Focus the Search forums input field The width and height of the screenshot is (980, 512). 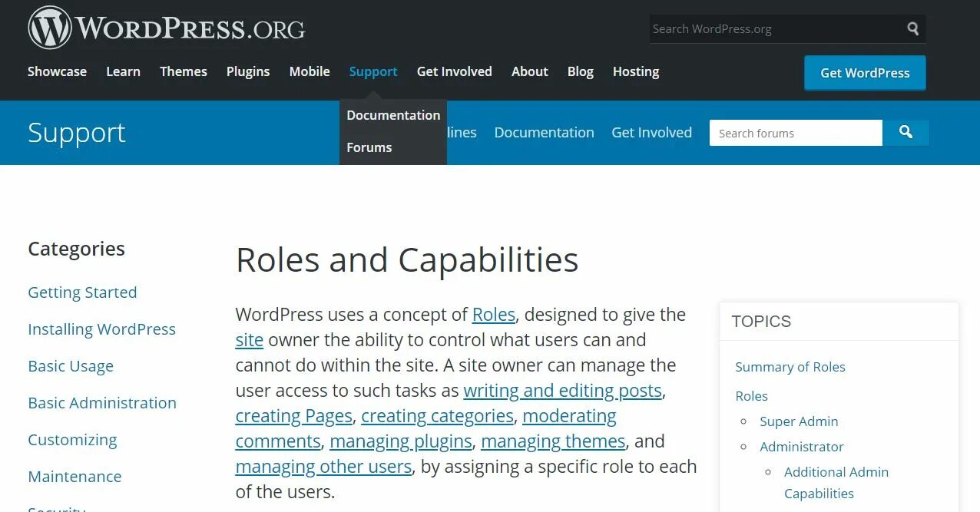(x=796, y=133)
